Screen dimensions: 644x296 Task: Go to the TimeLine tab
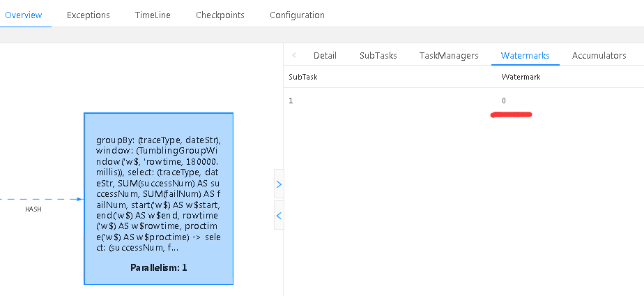(x=153, y=15)
